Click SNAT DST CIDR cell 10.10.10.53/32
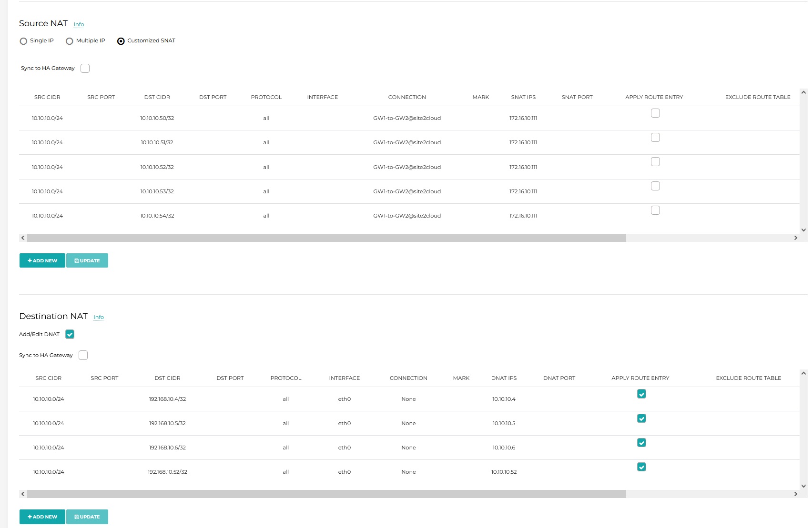This screenshot has height=528, width=812. point(157,191)
